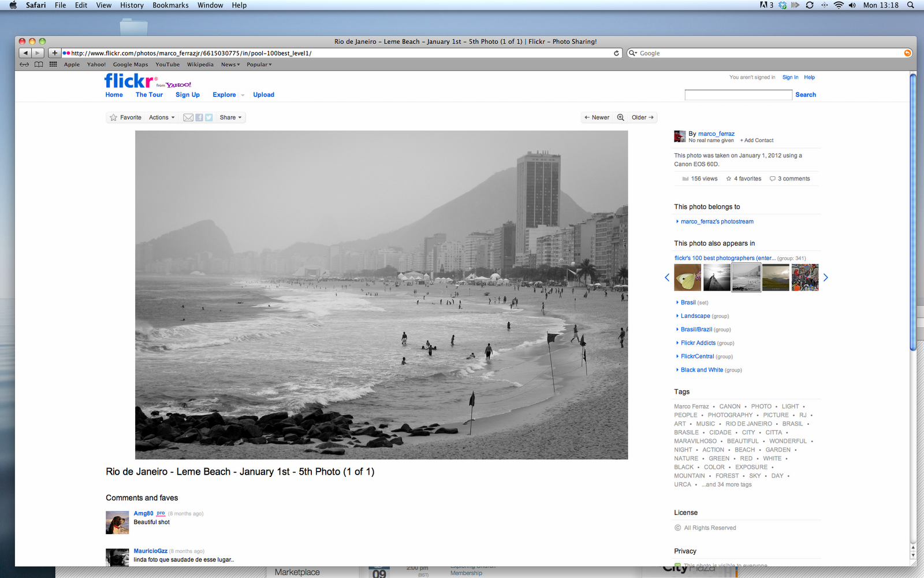Viewport: 924px width, 578px height.
Task: Open the Google search engine dropdown
Action: (x=633, y=53)
